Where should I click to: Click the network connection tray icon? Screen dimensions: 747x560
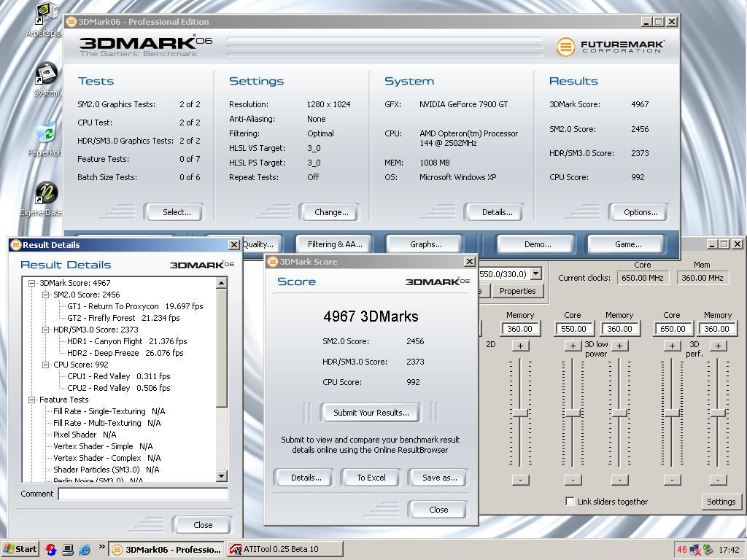[x=695, y=550]
